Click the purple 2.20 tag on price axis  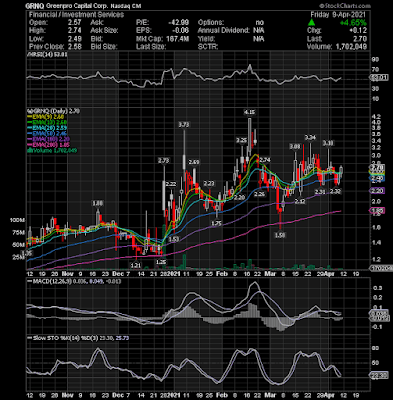378,191
